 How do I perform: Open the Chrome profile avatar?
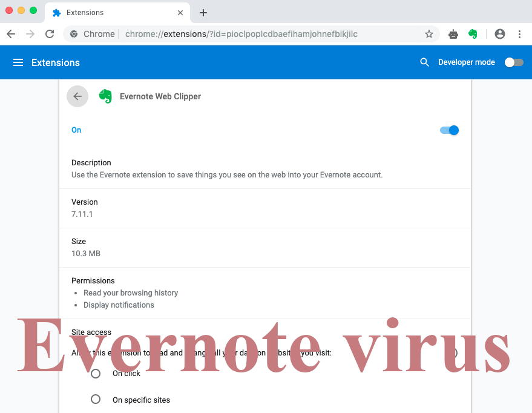(499, 34)
